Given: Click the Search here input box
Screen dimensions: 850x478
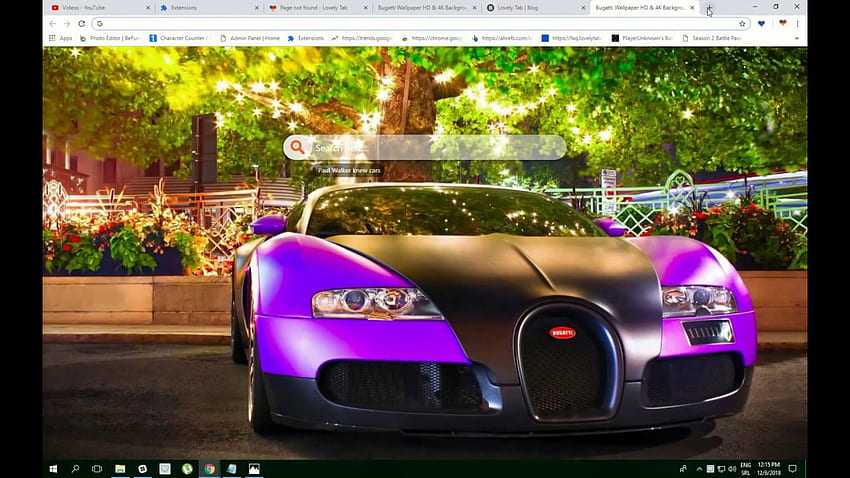Looking at the screenshot, I should coord(424,147).
